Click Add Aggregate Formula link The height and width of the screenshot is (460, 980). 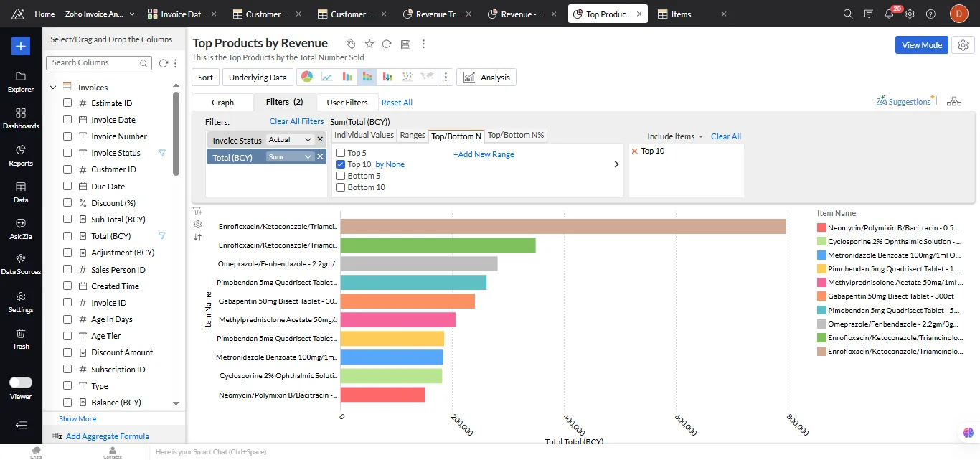108,436
